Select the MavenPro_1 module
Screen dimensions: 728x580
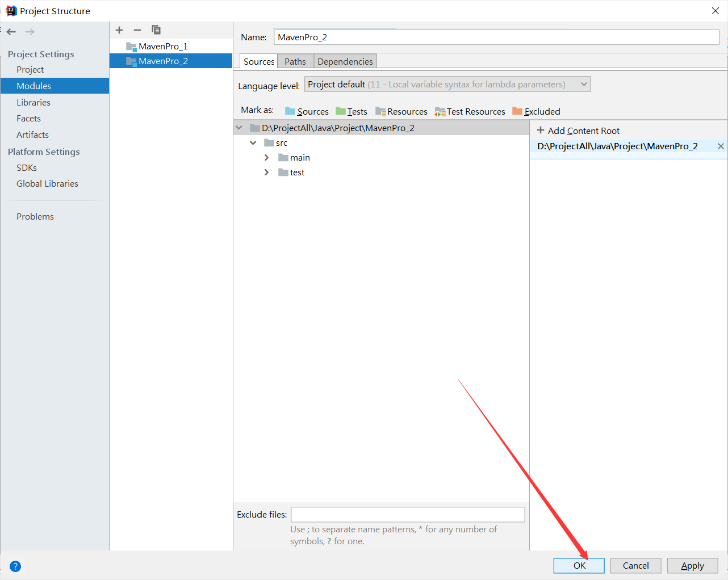[x=171, y=46]
